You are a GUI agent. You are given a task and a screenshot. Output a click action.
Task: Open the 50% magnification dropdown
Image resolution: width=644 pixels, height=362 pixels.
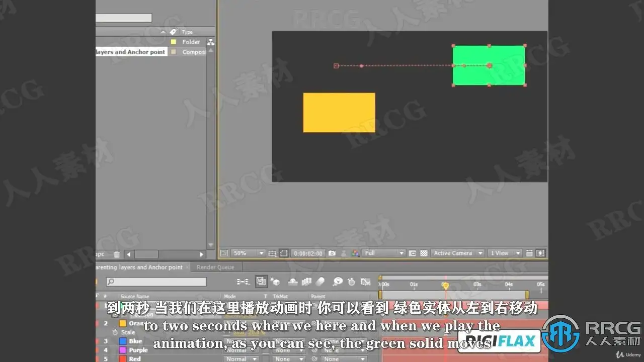[248, 253]
